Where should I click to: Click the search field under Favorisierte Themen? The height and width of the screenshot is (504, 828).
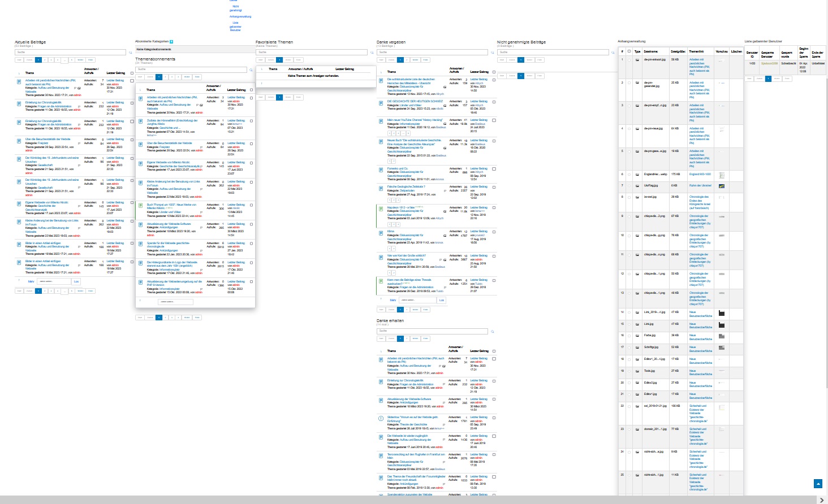coord(312,53)
